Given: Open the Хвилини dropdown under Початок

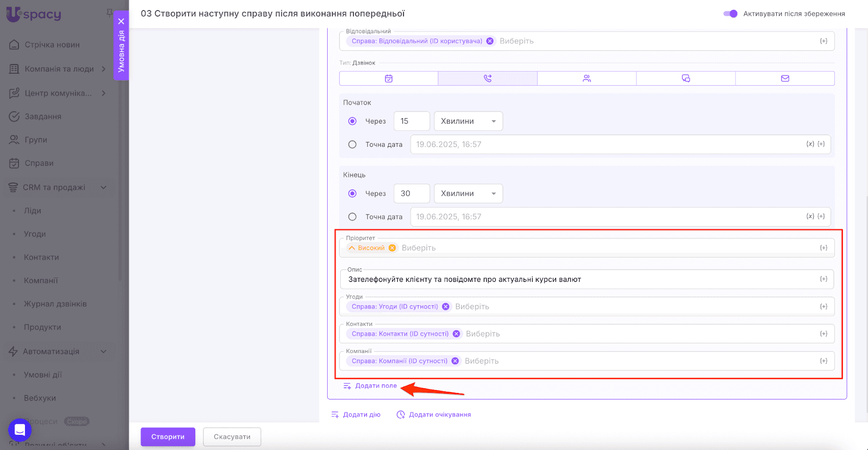Looking at the screenshot, I should 468,121.
